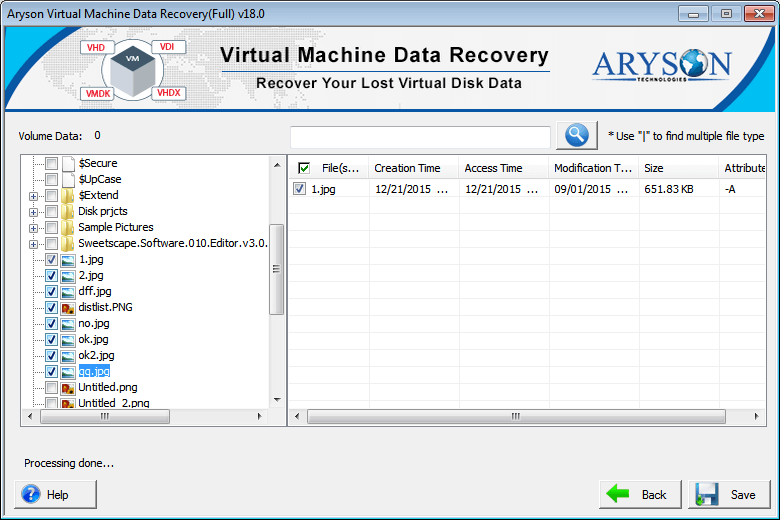
Task: Click the 09/01/2015 modification time cell
Action: 591,189
